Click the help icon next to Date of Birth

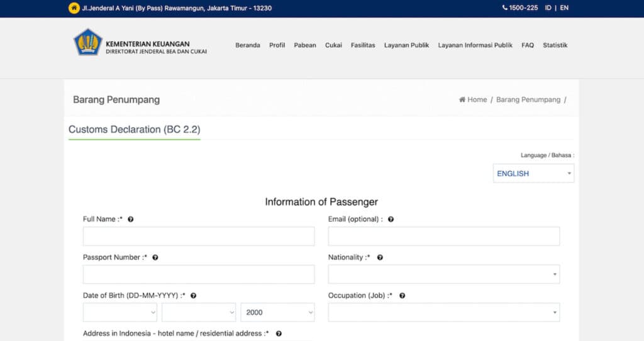(x=194, y=296)
